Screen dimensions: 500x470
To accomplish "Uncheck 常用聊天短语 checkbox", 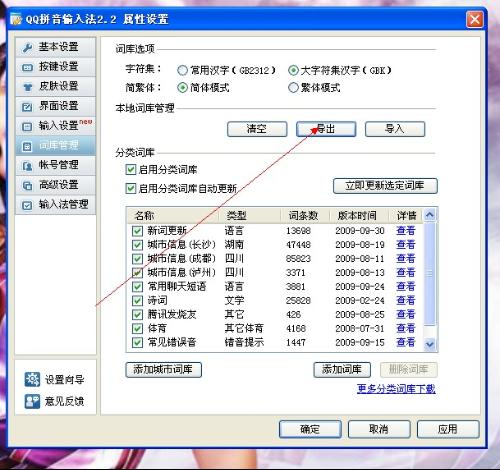I will click(137, 286).
